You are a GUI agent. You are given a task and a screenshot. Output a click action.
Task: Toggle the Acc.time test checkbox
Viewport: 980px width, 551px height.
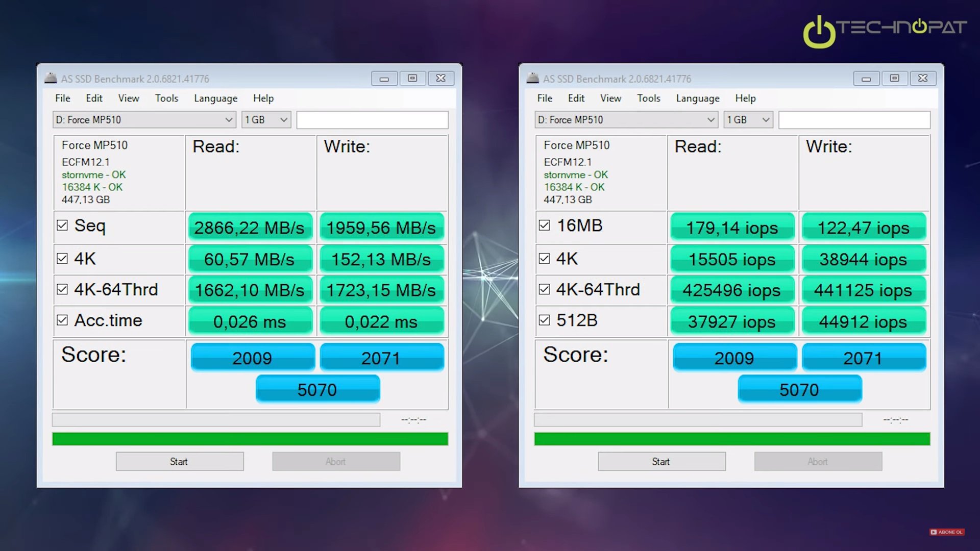click(62, 320)
